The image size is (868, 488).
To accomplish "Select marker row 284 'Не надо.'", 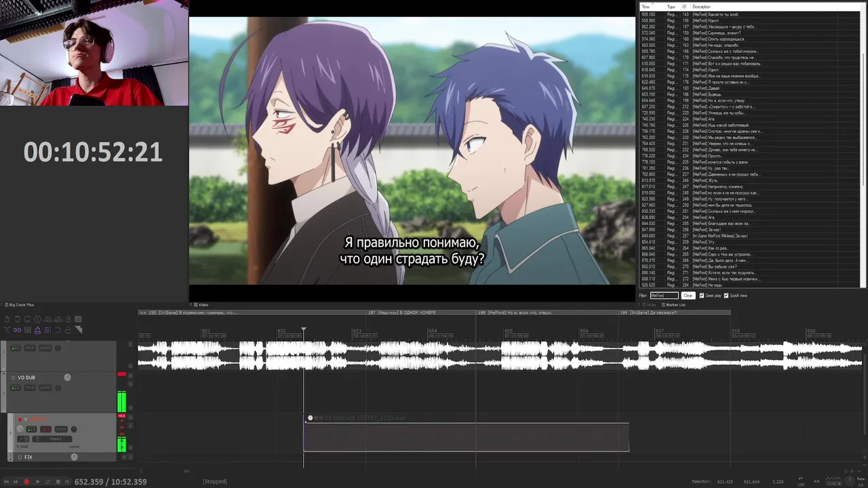I will click(750, 285).
